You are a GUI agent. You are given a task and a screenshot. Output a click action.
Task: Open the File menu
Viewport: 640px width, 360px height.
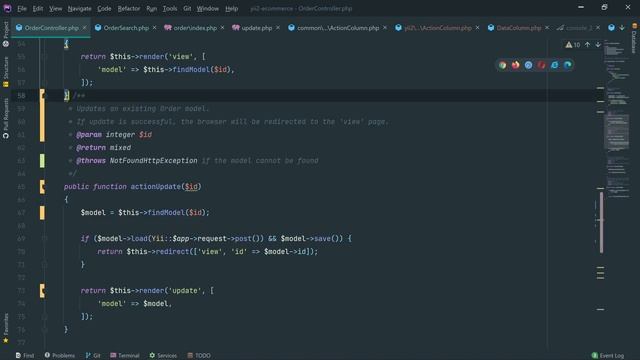[x=22, y=9]
